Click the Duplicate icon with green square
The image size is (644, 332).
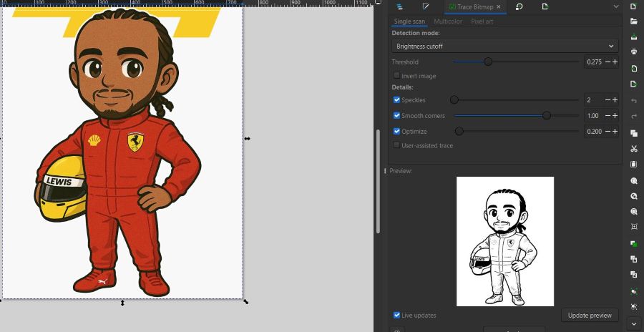point(634,243)
